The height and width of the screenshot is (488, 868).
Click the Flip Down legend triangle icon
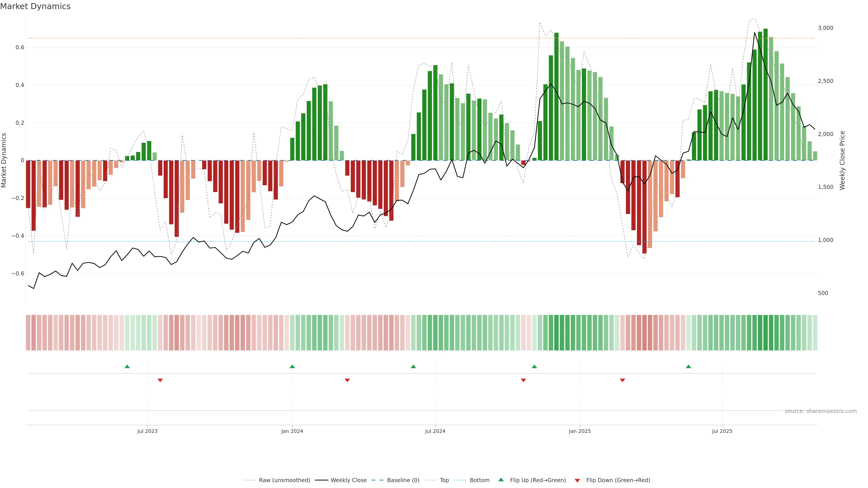point(577,480)
